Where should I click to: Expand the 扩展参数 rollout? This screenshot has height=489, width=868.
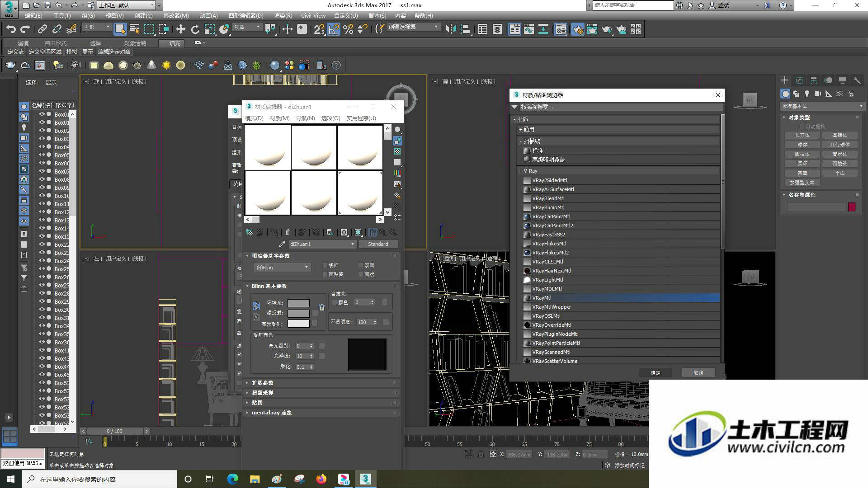(x=321, y=383)
